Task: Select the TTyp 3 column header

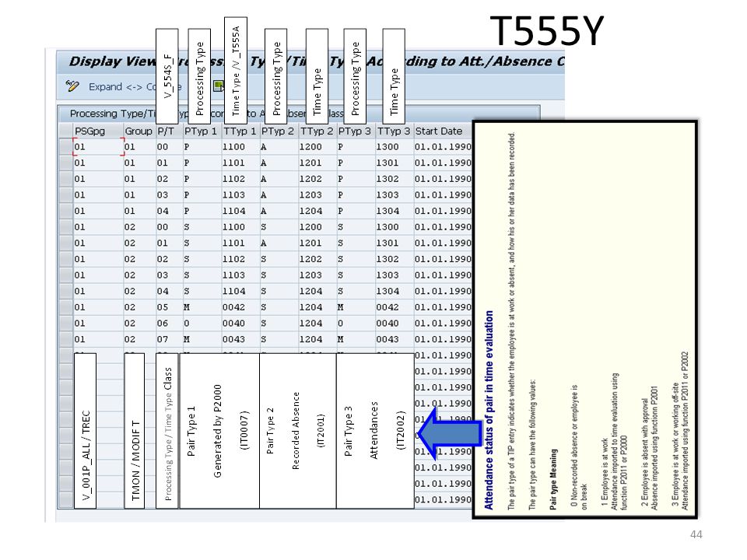Action: click(x=394, y=131)
